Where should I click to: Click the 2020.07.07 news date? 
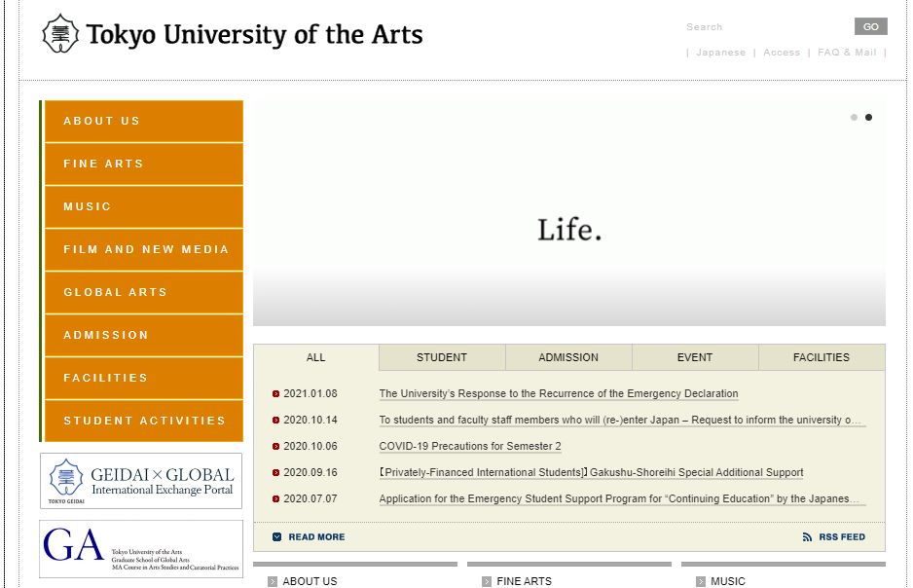click(x=310, y=498)
